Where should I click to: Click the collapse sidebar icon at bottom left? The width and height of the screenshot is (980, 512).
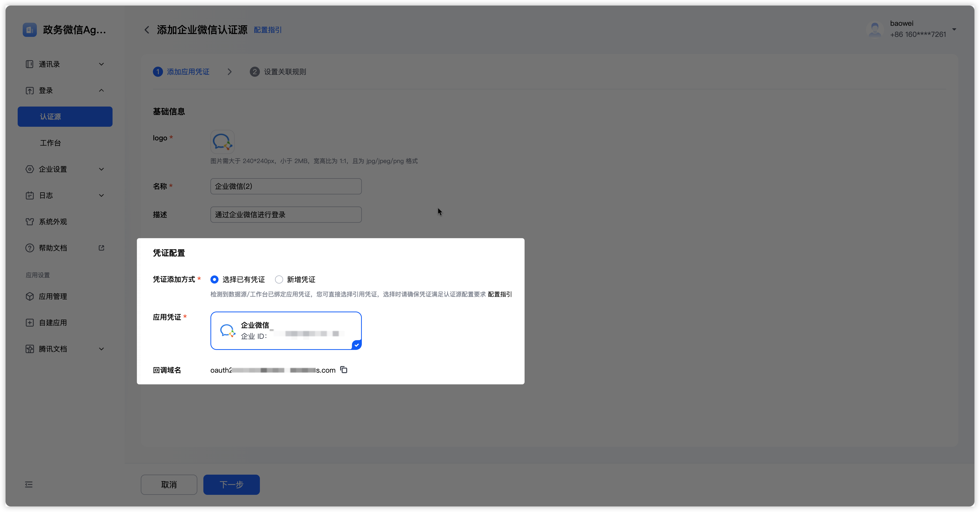point(29,484)
